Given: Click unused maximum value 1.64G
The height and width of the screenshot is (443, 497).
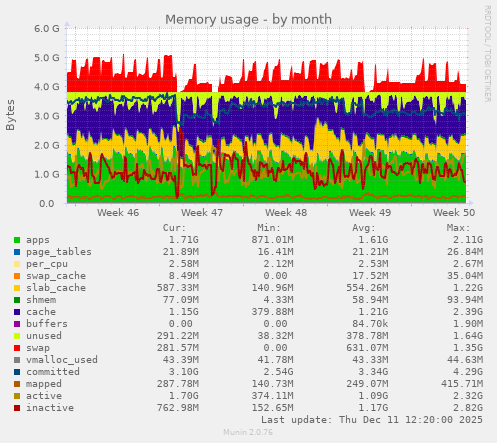Looking at the screenshot, I should (468, 336).
